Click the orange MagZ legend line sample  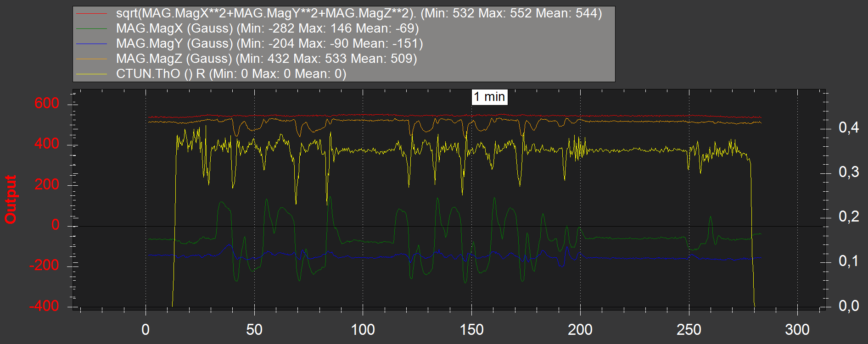[91, 59]
